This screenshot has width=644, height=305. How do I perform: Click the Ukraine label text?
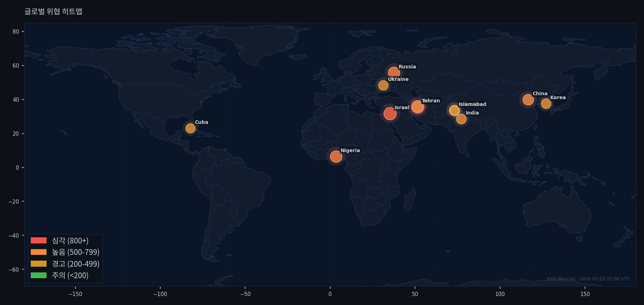click(x=398, y=79)
